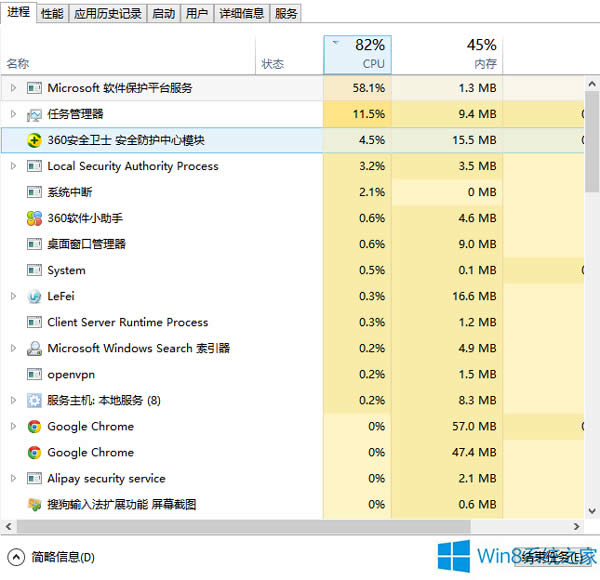Screen dimensions: 600x580
Task: Click the horizontal scrollbar right arrow
Action: click(577, 527)
